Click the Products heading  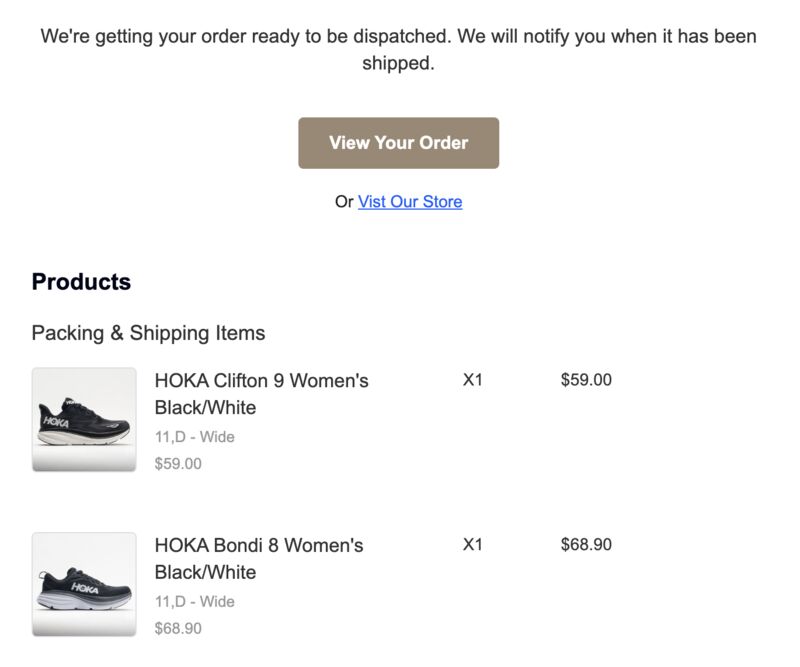pos(81,282)
